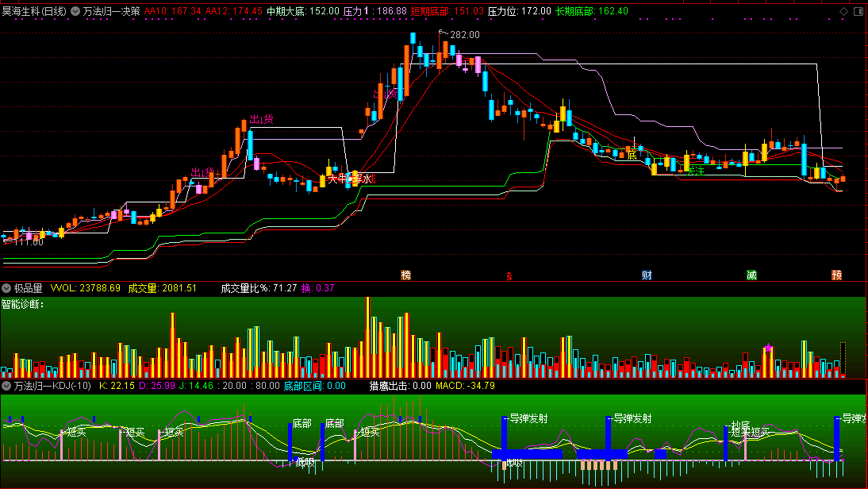Screen dimensions: 868x489
Task: Click the MACD: -34.79 readout
Action: tap(465, 386)
